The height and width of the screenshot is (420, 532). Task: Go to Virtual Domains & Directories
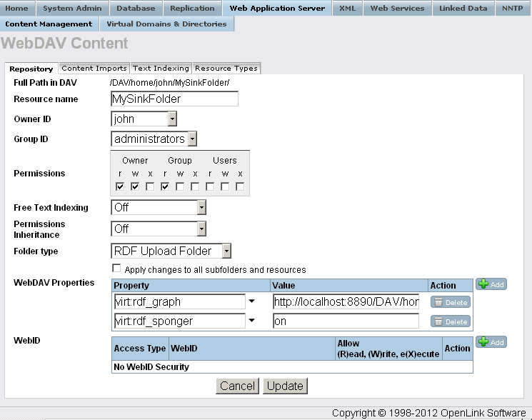tap(166, 24)
